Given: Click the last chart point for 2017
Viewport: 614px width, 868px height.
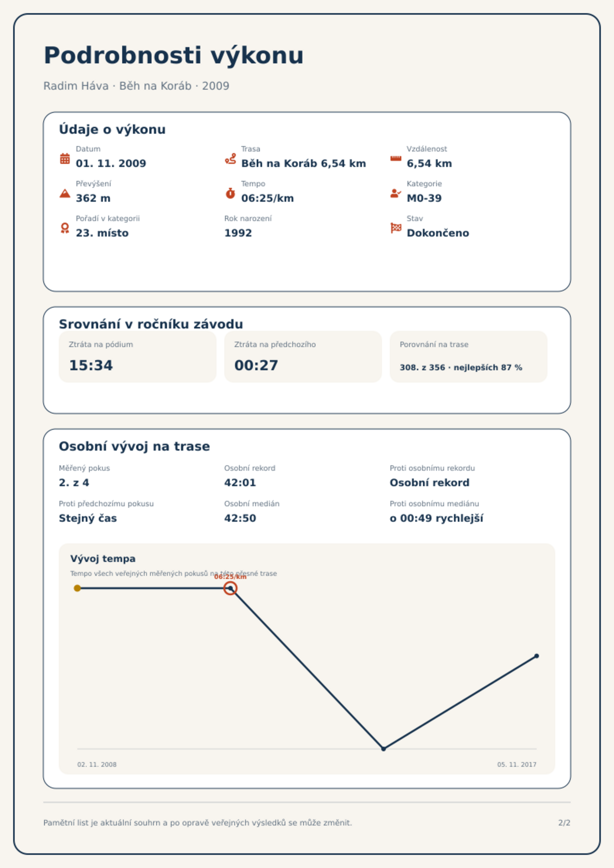Looking at the screenshot, I should [x=537, y=656].
